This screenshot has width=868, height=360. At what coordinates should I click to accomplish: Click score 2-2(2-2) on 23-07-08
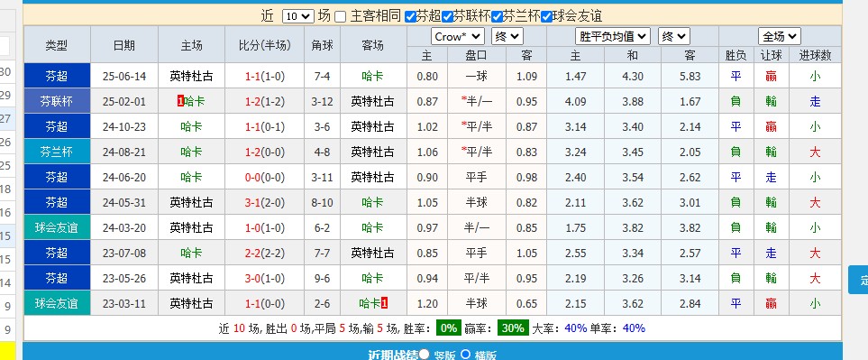[x=265, y=254]
